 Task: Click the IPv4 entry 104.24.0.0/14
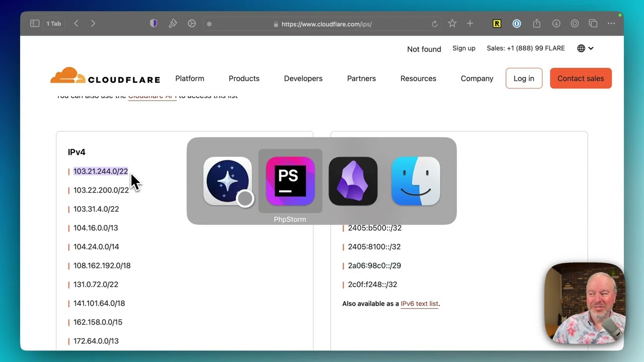[96, 247]
